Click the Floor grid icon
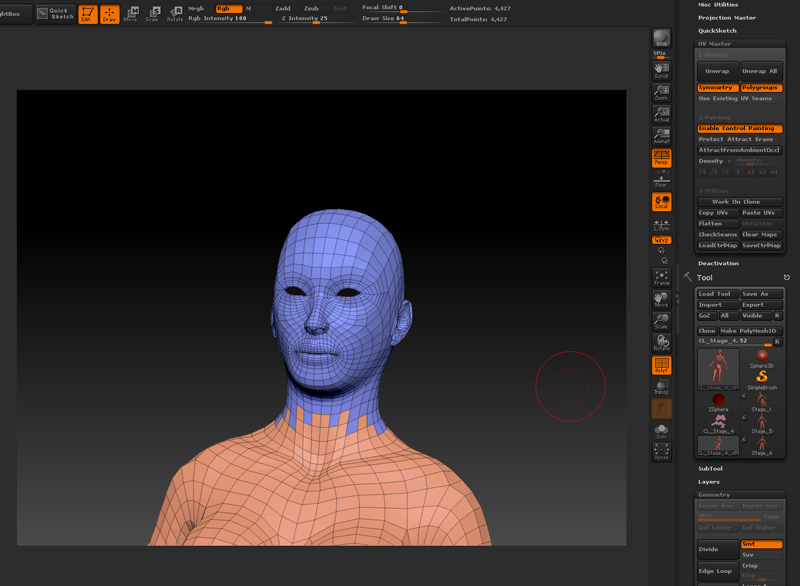This screenshot has height=586, width=800. (x=661, y=180)
